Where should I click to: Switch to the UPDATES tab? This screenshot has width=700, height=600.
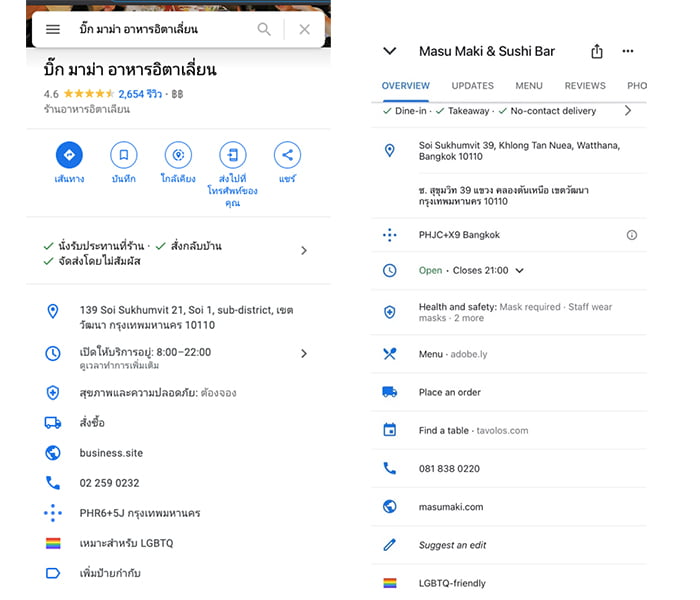click(472, 86)
